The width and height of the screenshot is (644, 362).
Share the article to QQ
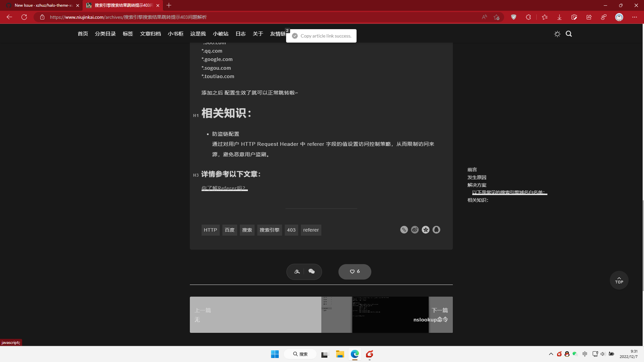436,230
